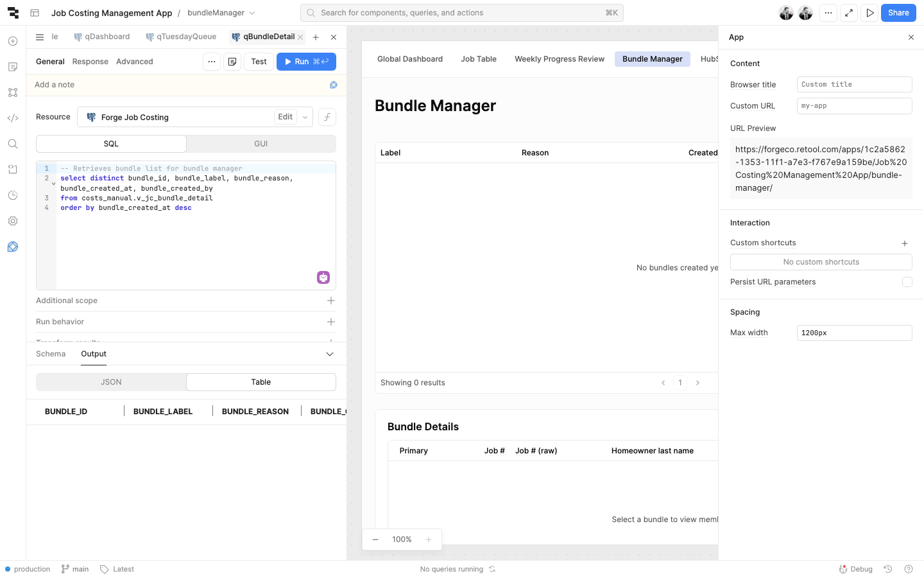Click the Retool logo home icon

pyautogui.click(x=13, y=13)
